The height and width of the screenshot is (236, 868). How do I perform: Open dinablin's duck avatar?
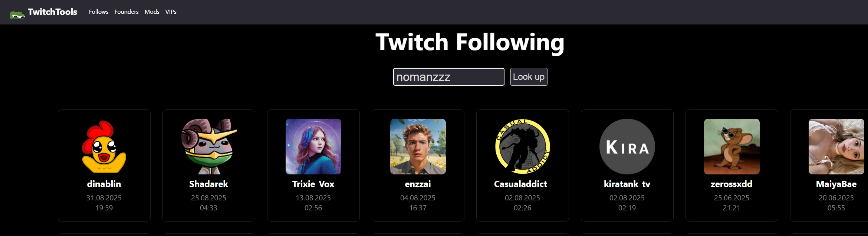[x=104, y=147]
